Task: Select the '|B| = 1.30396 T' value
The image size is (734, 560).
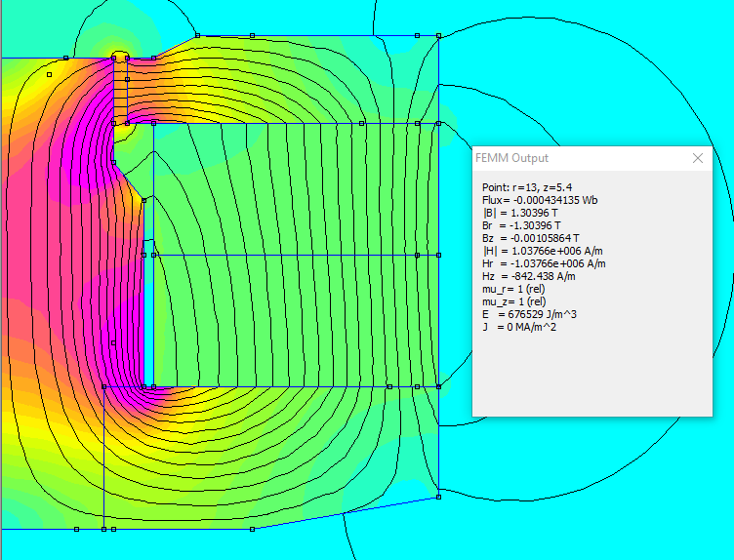Action: click(520, 213)
